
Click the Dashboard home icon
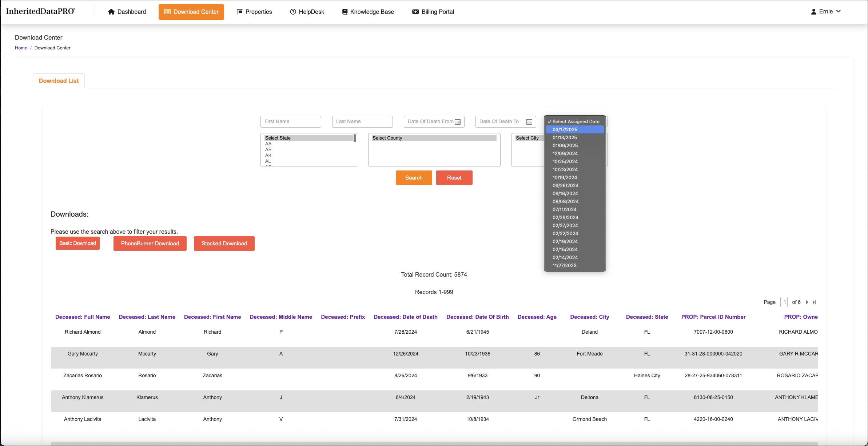coord(111,12)
